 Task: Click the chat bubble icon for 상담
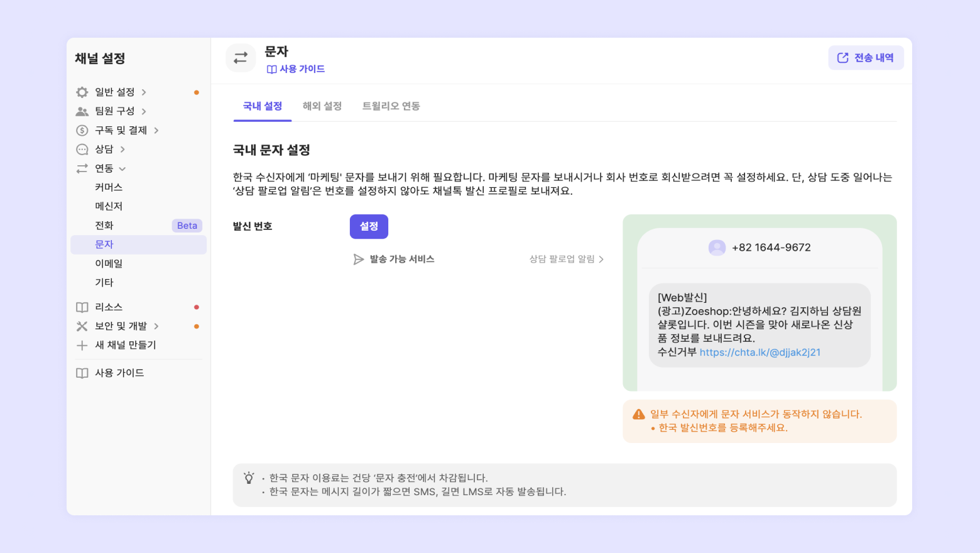tap(82, 150)
